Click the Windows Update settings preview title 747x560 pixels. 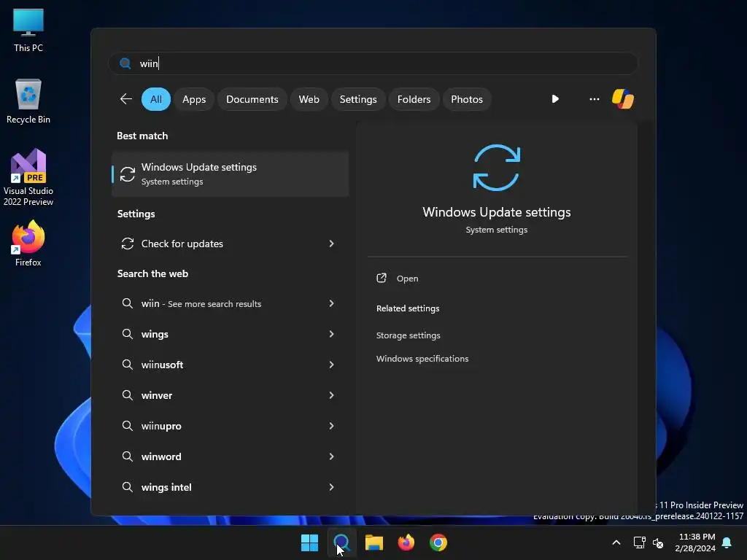[x=496, y=212]
